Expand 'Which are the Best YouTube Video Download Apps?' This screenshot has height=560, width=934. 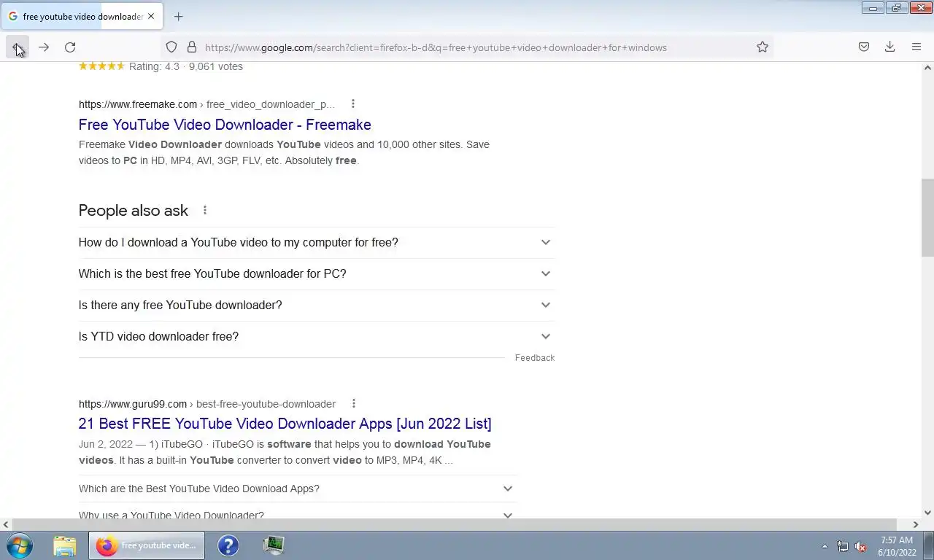pos(298,489)
